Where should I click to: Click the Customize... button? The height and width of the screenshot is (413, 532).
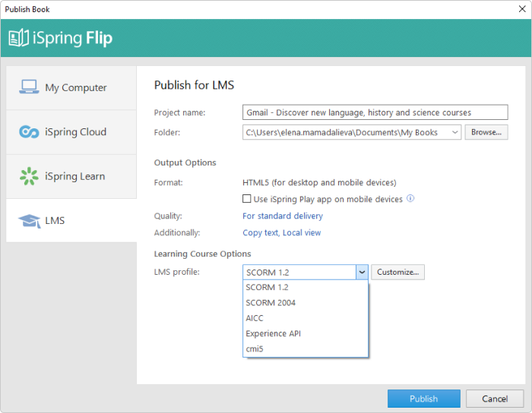[397, 272]
